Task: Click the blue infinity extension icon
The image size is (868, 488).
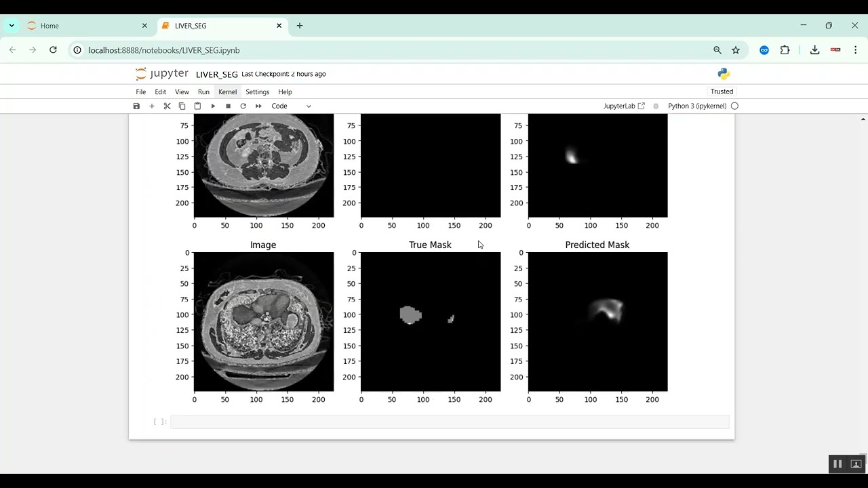Action: pyautogui.click(x=764, y=50)
